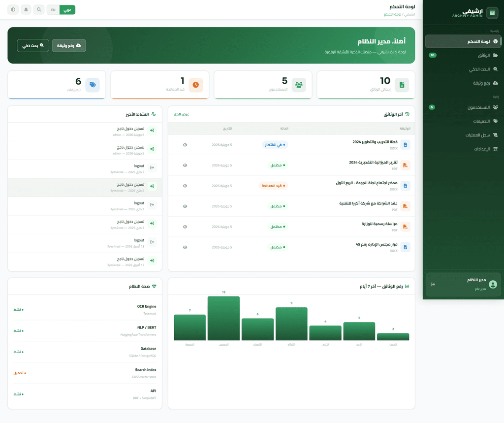Click the رفع وثيقة banner button
The width and height of the screenshot is (504, 423).
pyautogui.click(x=69, y=45)
